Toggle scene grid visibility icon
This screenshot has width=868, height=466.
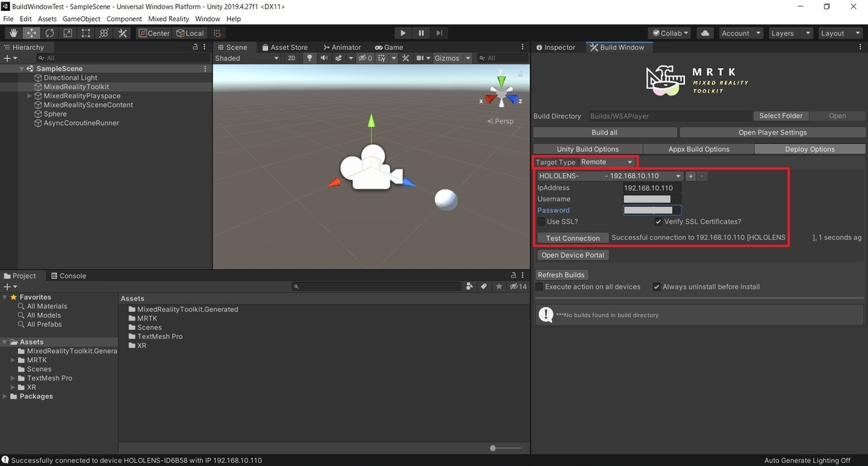point(380,58)
